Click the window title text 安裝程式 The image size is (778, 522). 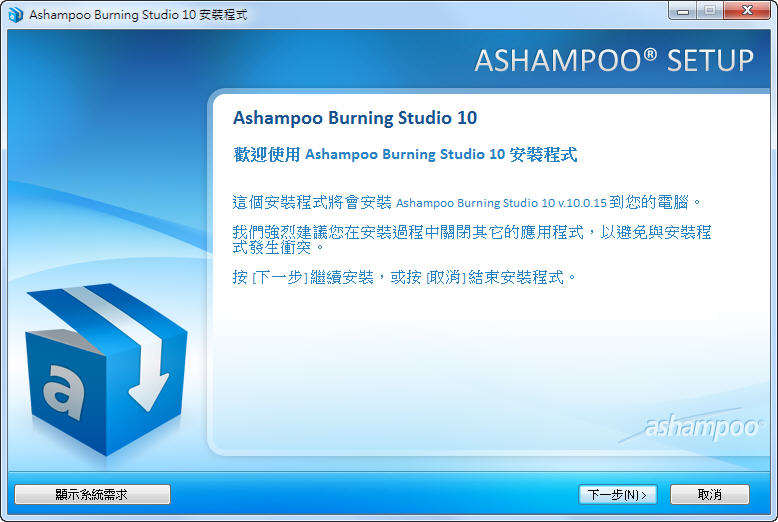tap(223, 15)
